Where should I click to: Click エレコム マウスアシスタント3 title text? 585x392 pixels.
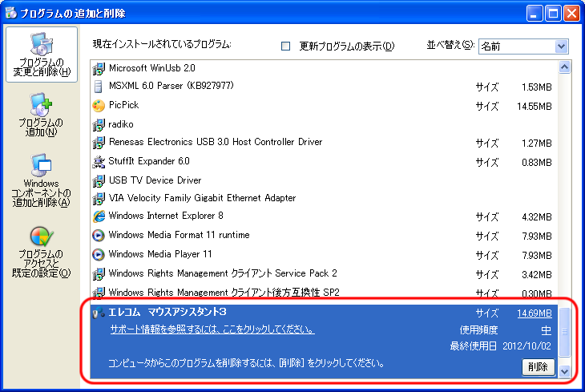pos(167,312)
